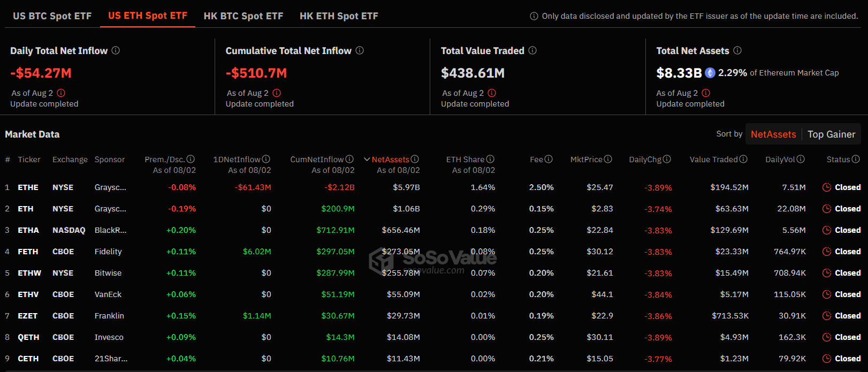Click the clock status icon in ETHE row
868x372 pixels.
click(x=827, y=187)
